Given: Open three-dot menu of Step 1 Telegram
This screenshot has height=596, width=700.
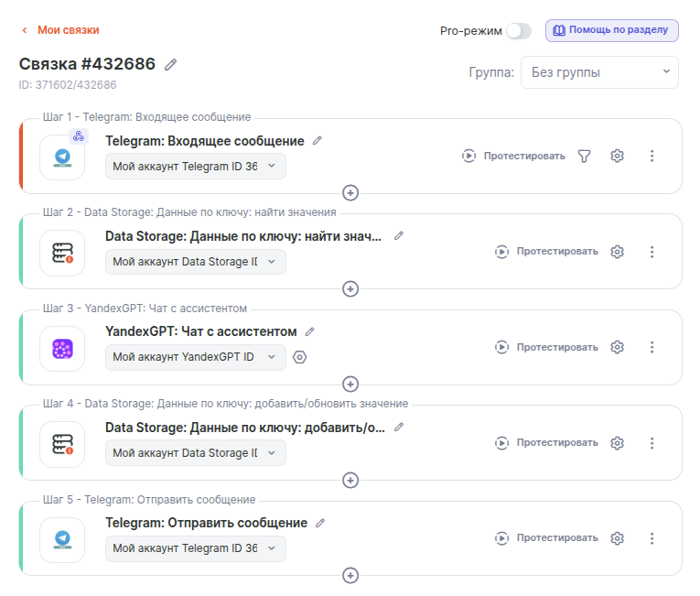Looking at the screenshot, I should (x=652, y=156).
